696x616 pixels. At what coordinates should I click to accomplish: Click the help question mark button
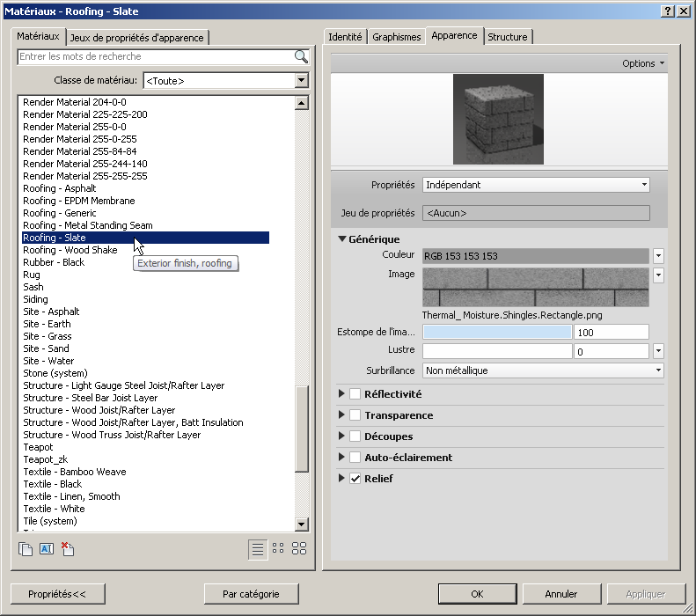pos(667,11)
